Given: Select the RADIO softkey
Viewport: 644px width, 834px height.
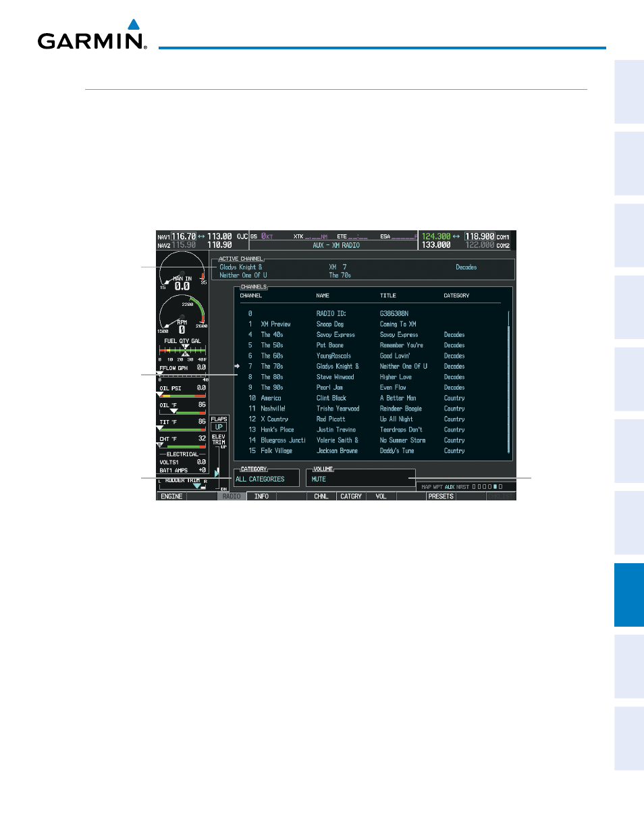Looking at the screenshot, I should coord(232,496).
